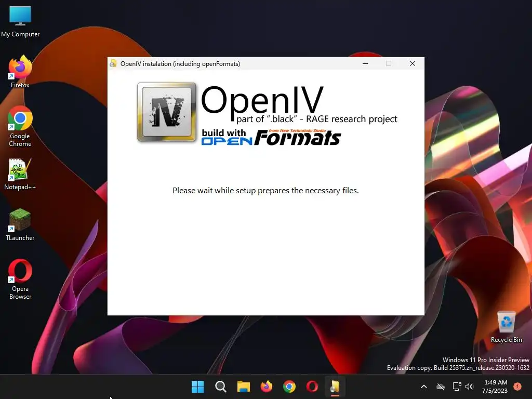Open the Windows Start menu
The height and width of the screenshot is (399, 532).
pos(197,387)
